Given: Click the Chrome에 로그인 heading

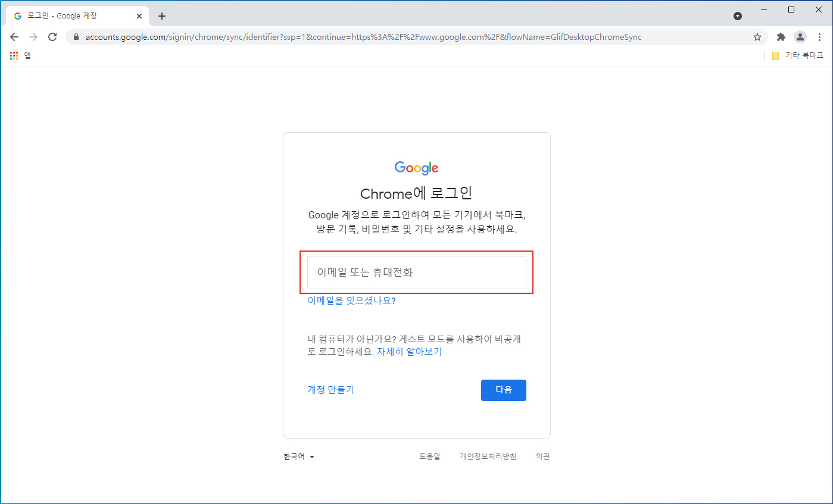Looking at the screenshot, I should pyautogui.click(x=417, y=193).
